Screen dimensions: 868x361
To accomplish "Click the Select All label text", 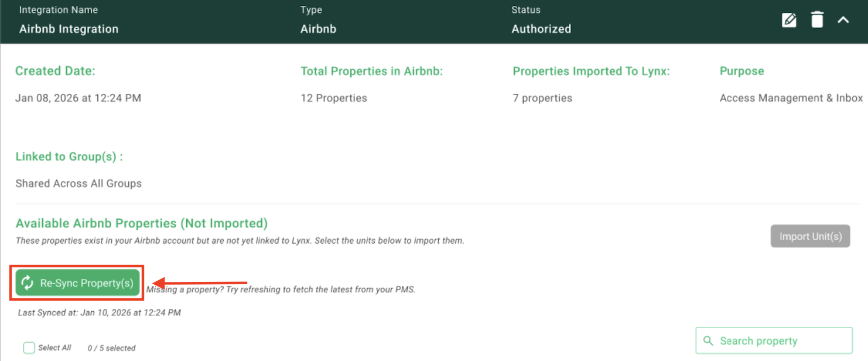I will tap(54, 348).
